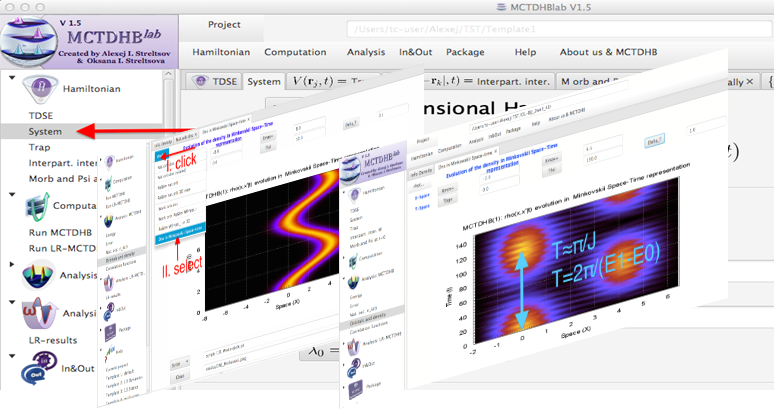
Task: Click the LR Analysis omega icon in main sidebar
Action: [x=39, y=313]
